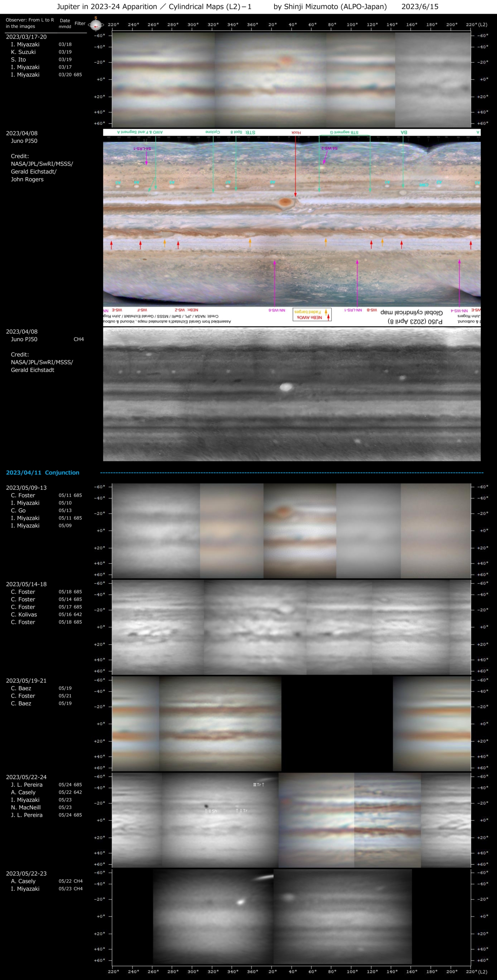Click author text by Shinji Mizumoto (ALPO-Japan)
The image size is (497, 980).
coord(330,6)
